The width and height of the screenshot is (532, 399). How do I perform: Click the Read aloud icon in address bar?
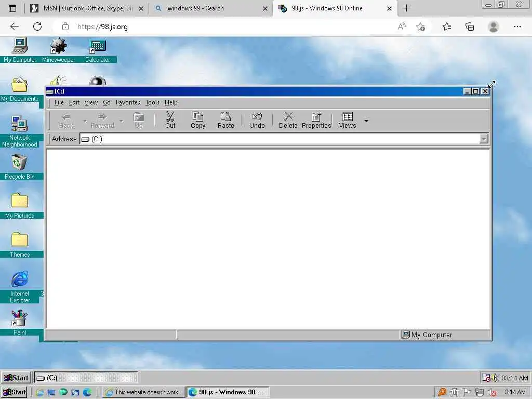[402, 26]
